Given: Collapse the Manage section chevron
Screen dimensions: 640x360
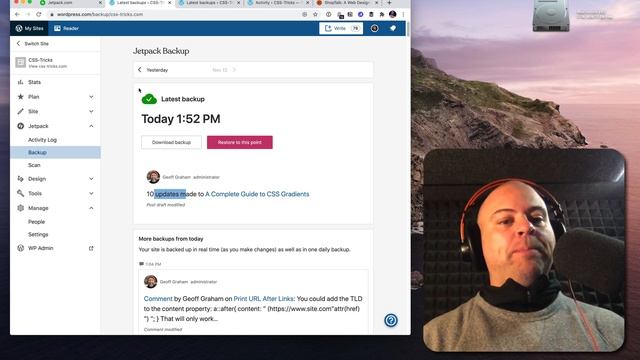Looking at the screenshot, I should click(x=91, y=208).
